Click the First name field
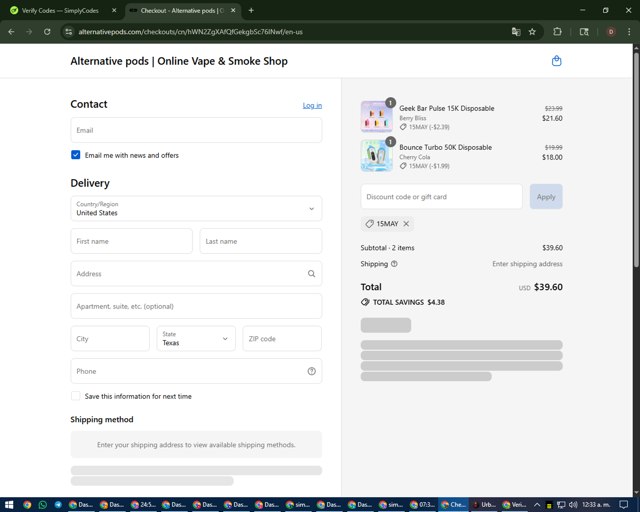The height and width of the screenshot is (512, 640). point(131,241)
